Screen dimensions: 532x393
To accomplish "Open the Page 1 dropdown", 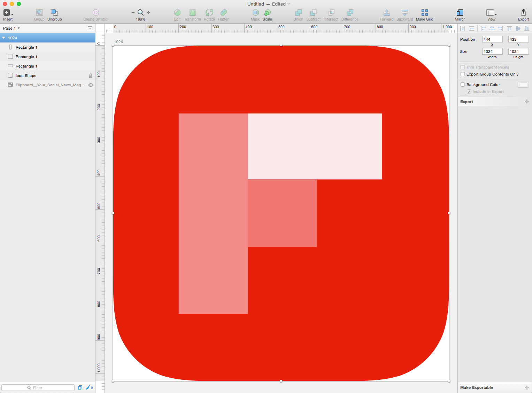I will click(x=11, y=28).
